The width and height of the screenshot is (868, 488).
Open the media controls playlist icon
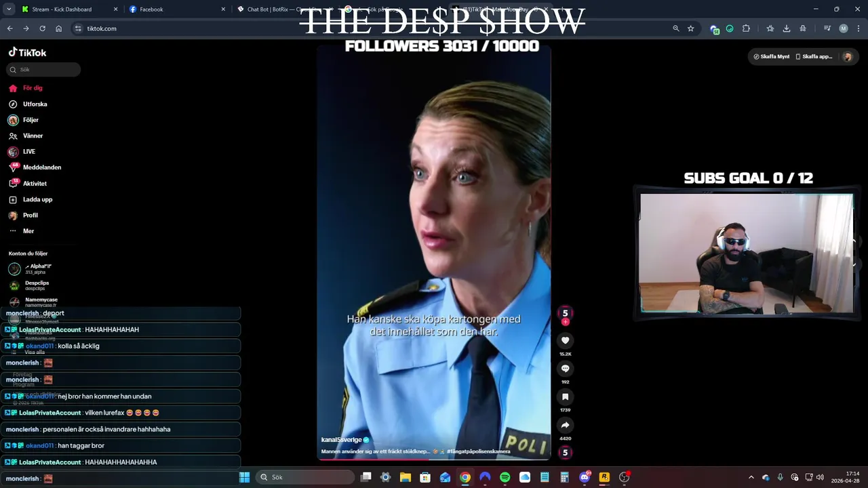827,28
